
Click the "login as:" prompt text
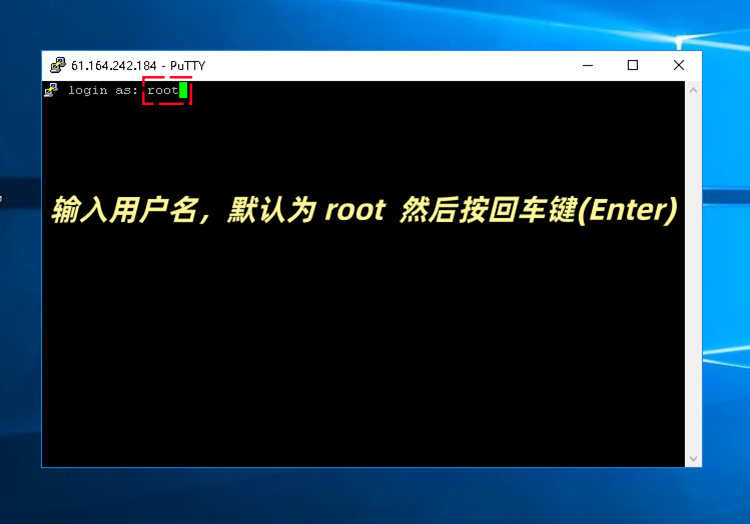(x=103, y=90)
